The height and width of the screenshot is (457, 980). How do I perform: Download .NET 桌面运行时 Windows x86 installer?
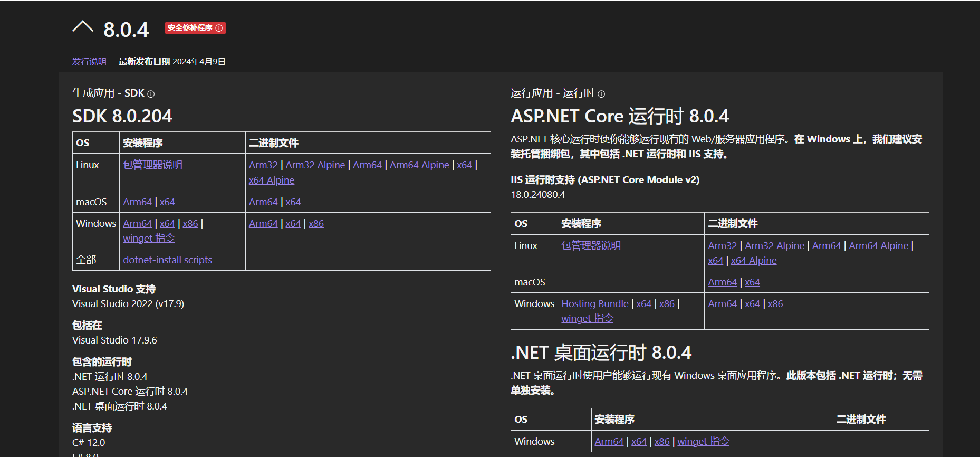tap(662, 441)
